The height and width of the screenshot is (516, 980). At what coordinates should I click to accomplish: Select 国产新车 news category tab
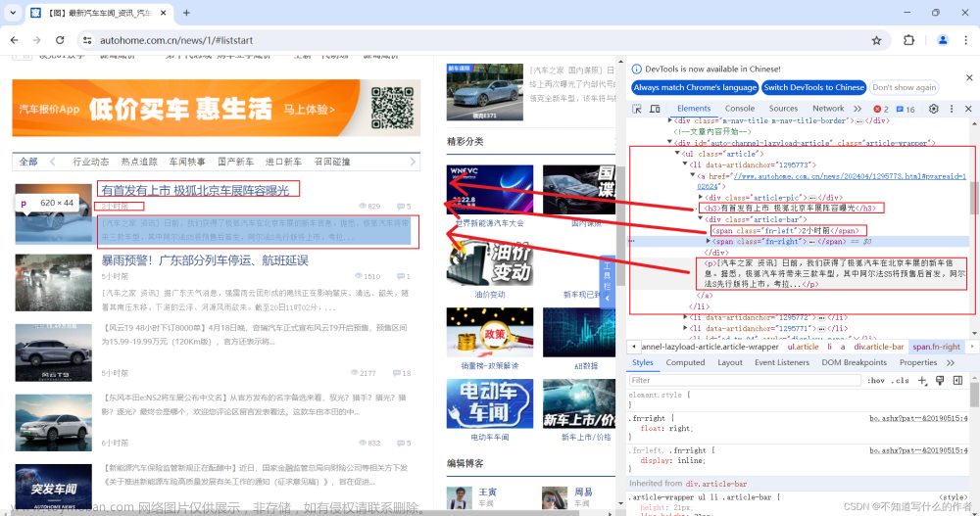point(235,162)
